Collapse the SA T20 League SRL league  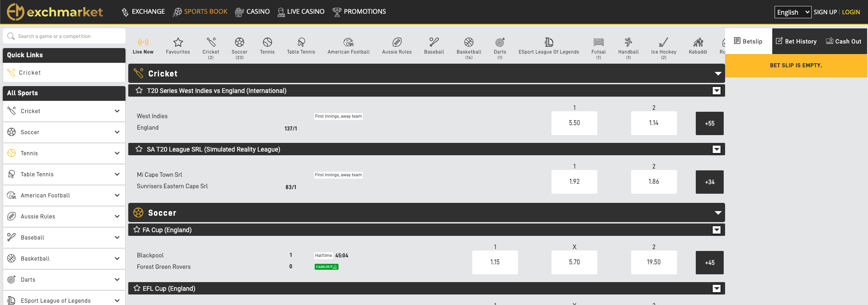[717, 149]
